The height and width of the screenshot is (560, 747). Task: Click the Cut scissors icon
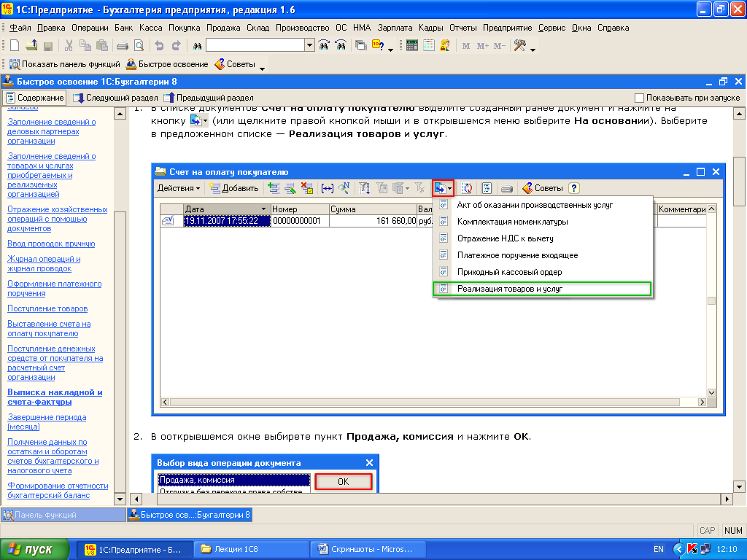[69, 46]
